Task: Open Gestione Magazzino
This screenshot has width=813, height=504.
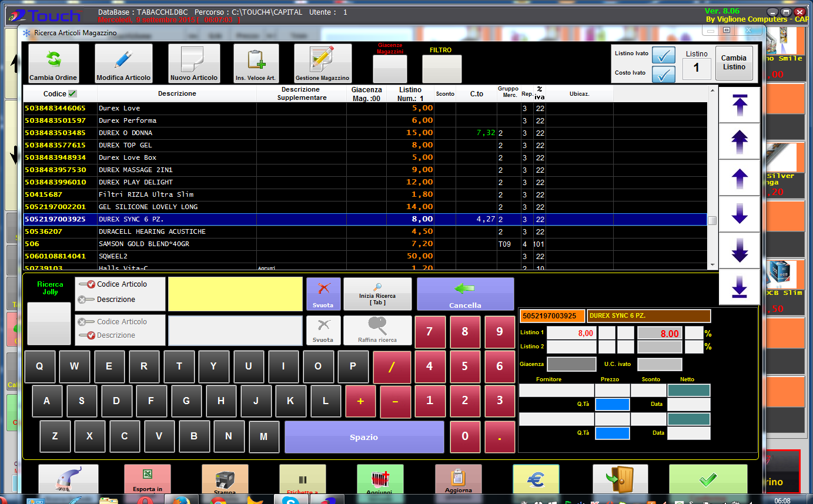Action: point(323,63)
